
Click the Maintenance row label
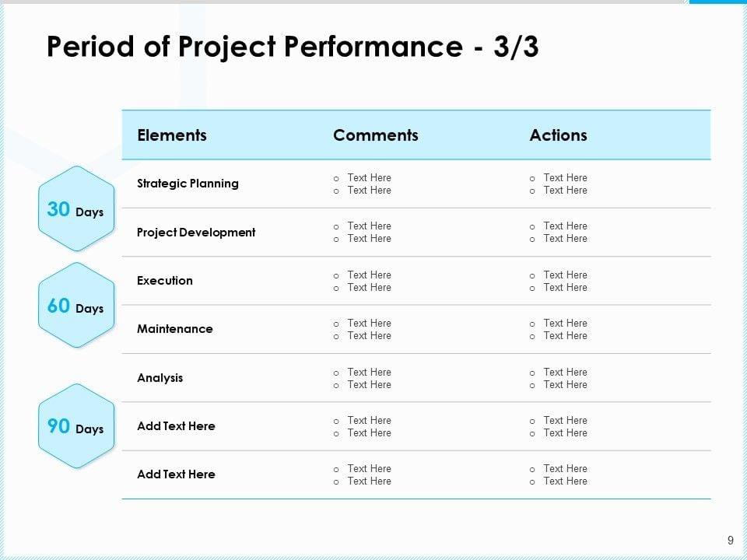click(x=174, y=329)
